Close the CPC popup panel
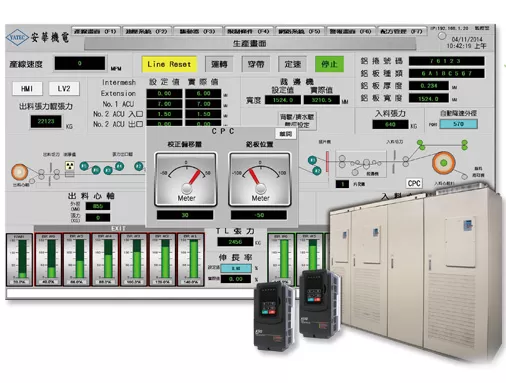 286,134
